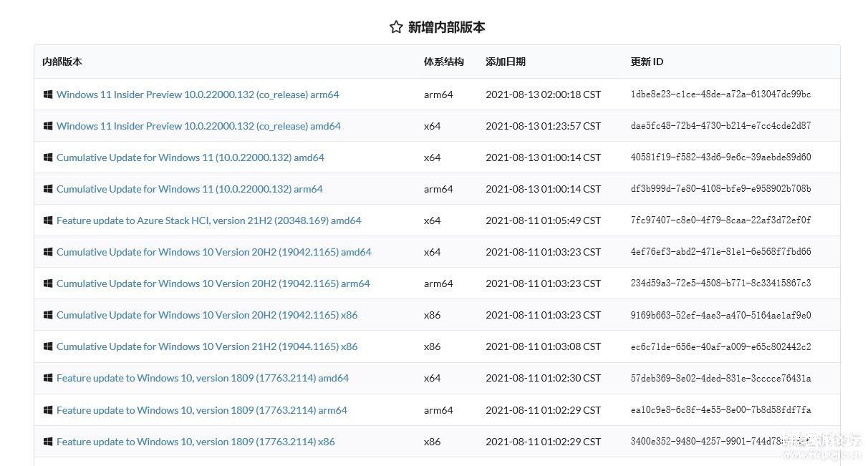Click Windows logo beside Insider Preview amd64 row
Viewport: 868px width, 466px height.
click(x=48, y=126)
